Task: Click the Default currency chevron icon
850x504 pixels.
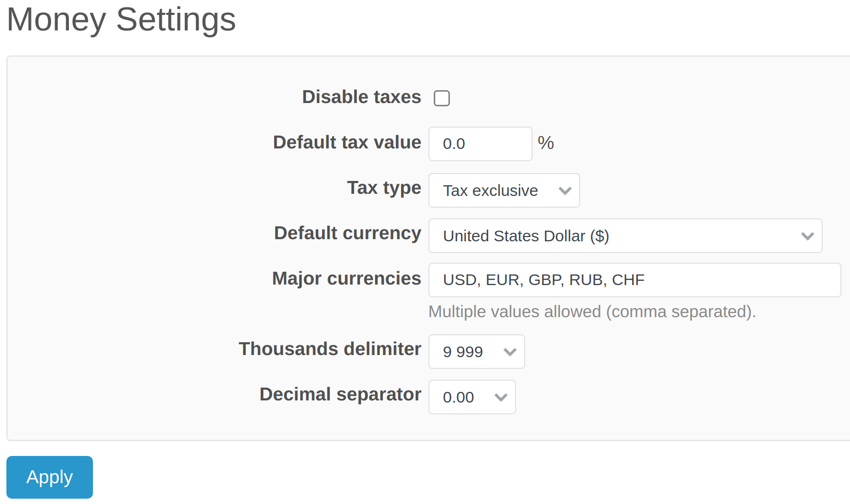Action: (x=807, y=235)
